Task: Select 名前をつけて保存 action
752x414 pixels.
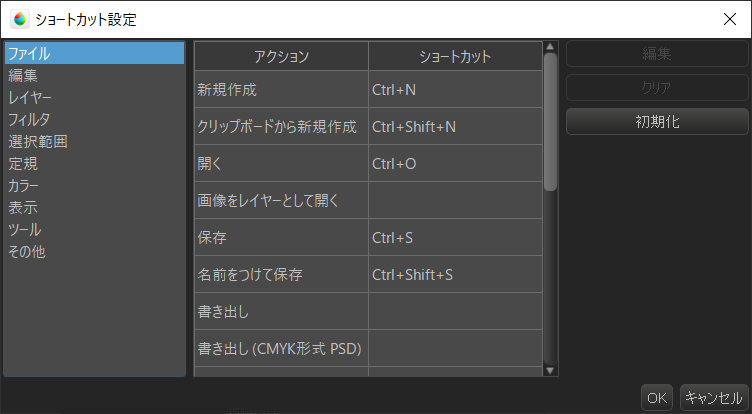Action: coord(281,274)
